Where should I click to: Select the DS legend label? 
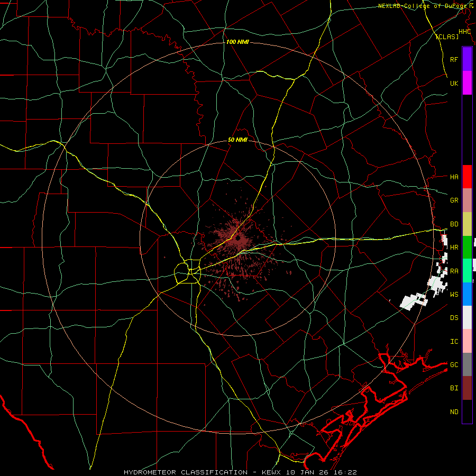point(454,317)
